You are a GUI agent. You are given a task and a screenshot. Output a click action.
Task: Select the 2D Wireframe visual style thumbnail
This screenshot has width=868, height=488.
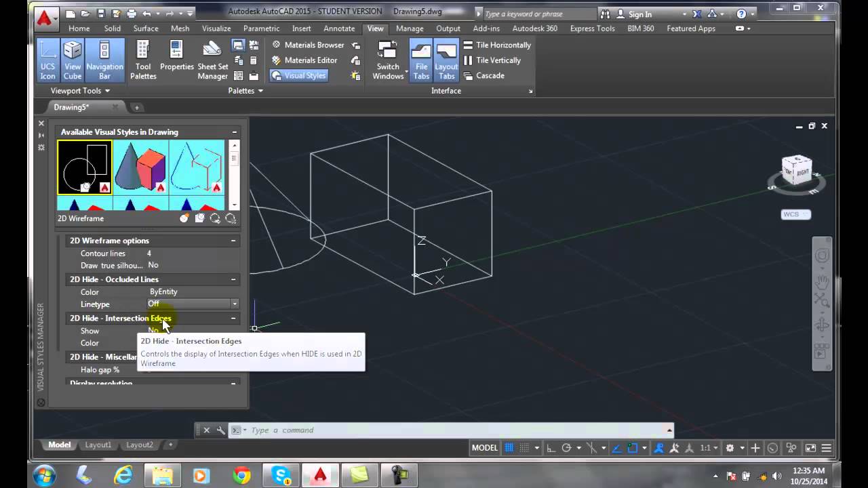coord(85,167)
